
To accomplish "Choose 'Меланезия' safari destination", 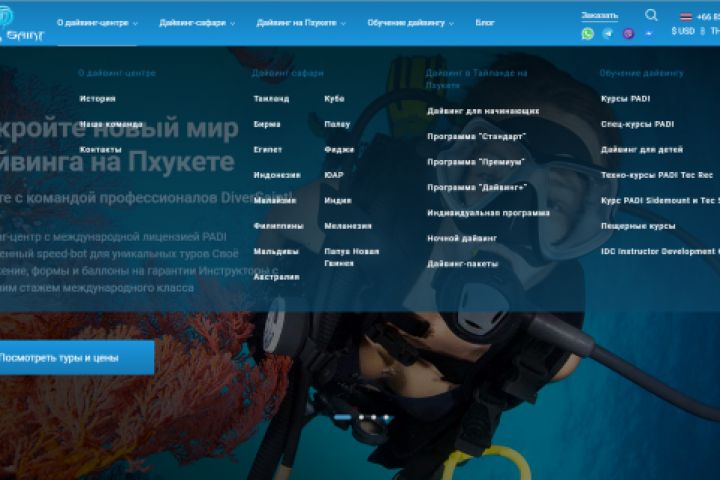I will (348, 226).
